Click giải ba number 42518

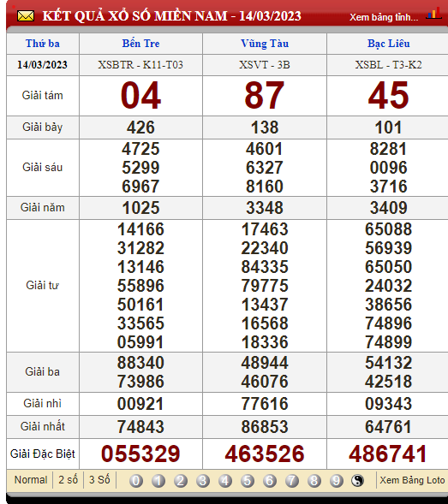coord(388,382)
